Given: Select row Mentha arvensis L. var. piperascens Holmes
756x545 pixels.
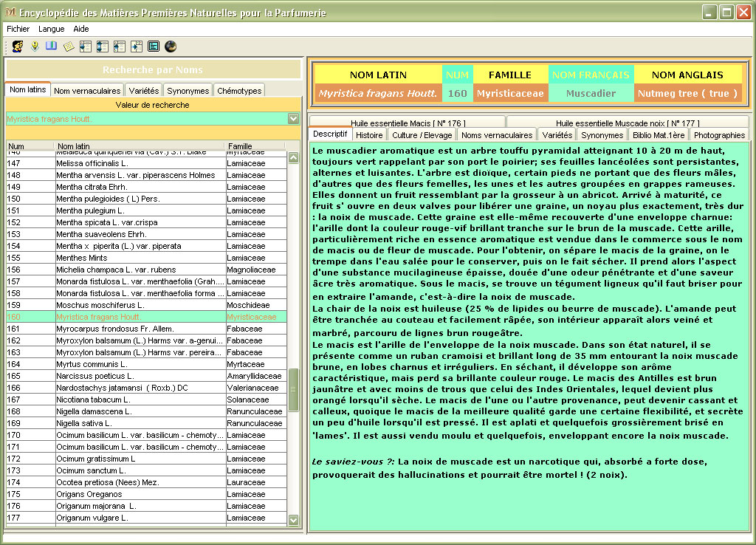Looking at the screenshot, I should pyautogui.click(x=147, y=175).
